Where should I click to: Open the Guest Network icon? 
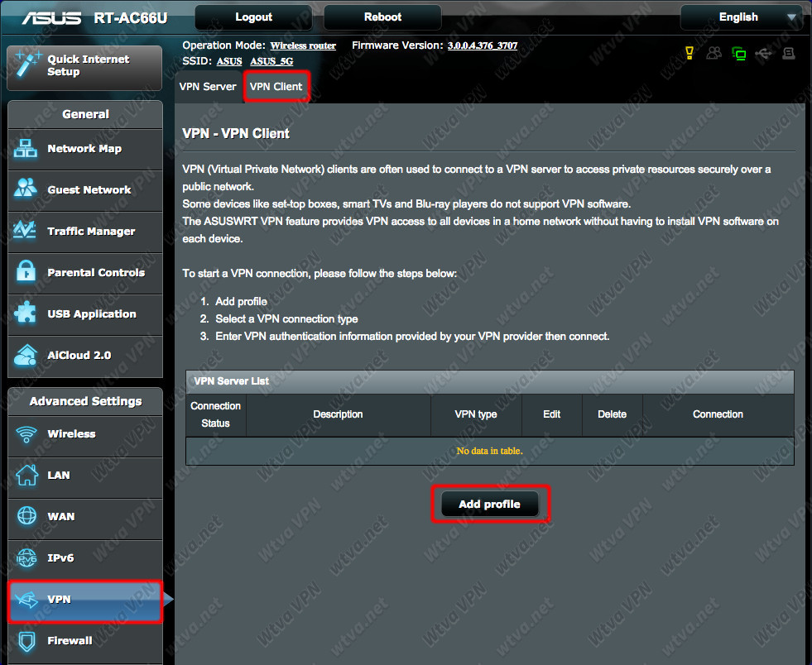pyautogui.click(x=26, y=189)
